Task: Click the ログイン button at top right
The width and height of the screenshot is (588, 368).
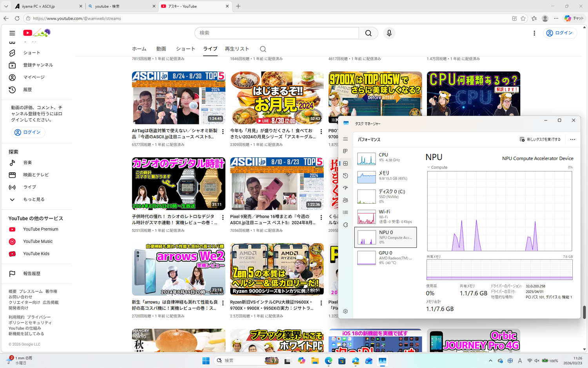Action: point(560,33)
